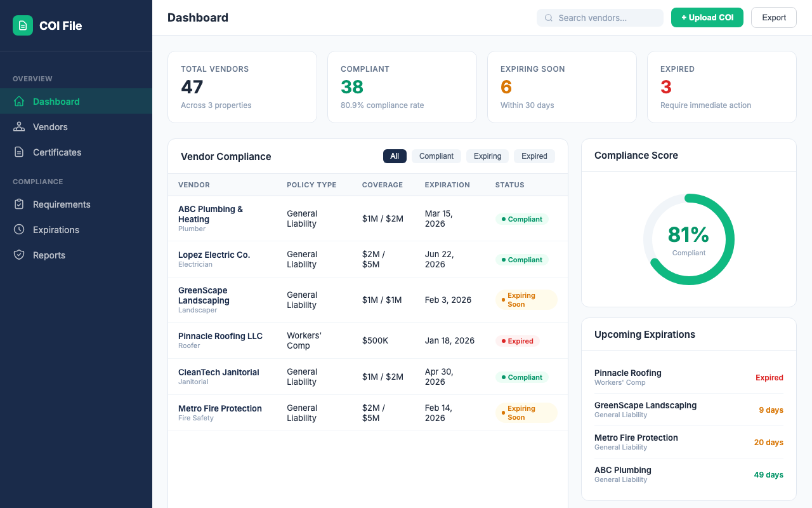This screenshot has height=508, width=812.
Task: Click the COI File logo icon
Action: [x=23, y=25]
